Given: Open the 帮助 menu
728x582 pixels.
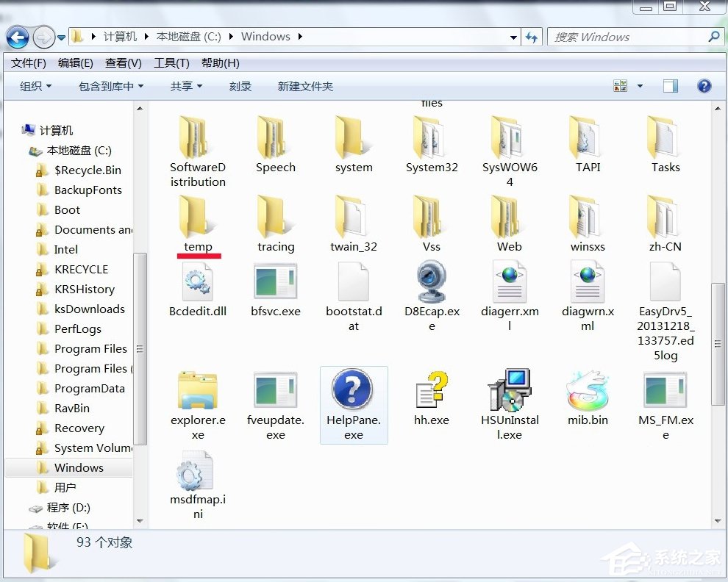Looking at the screenshot, I should click(x=218, y=62).
